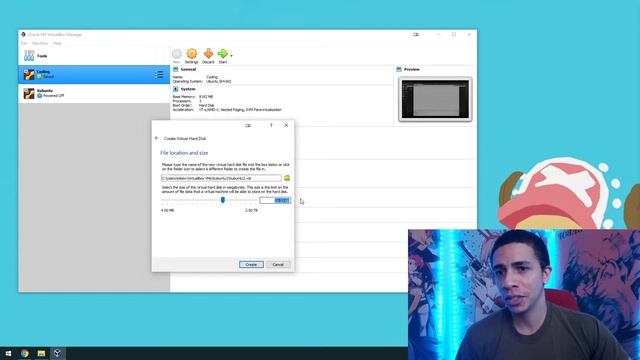The width and height of the screenshot is (640, 360).
Task: Click the folder icon to choose disk location
Action: (x=287, y=178)
